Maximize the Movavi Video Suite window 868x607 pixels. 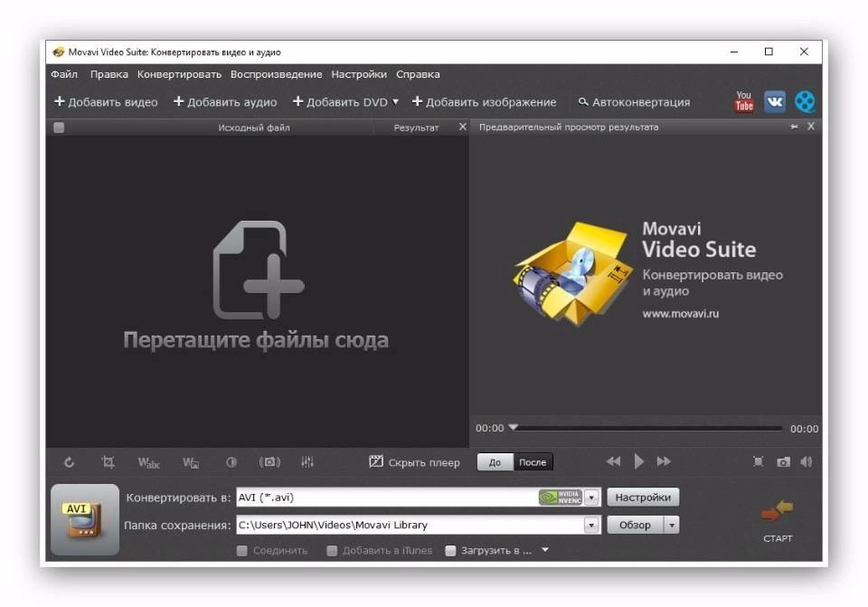point(769,52)
